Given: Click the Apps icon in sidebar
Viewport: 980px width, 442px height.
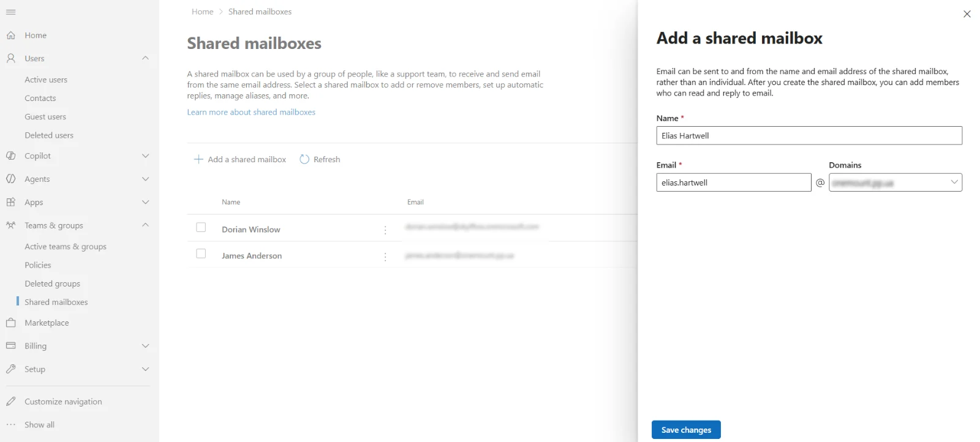Looking at the screenshot, I should (x=10, y=202).
